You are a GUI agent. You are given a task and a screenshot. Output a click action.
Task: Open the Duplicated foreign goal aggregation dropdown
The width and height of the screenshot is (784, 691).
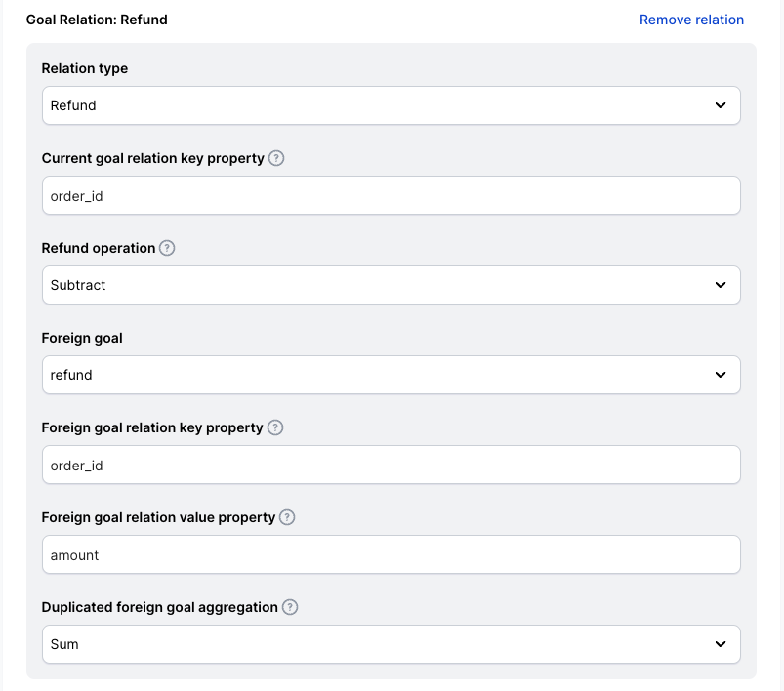coord(391,644)
